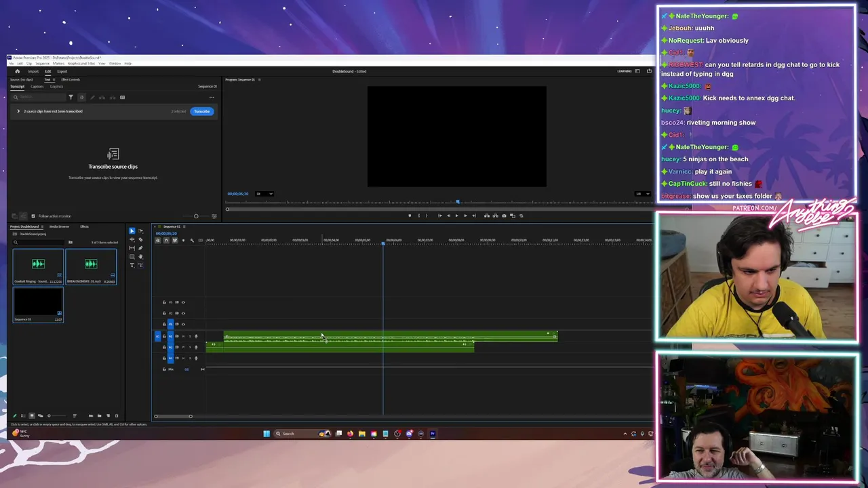The width and height of the screenshot is (868, 488).
Task: Open the Media Browser tab
Action: pos(59,226)
